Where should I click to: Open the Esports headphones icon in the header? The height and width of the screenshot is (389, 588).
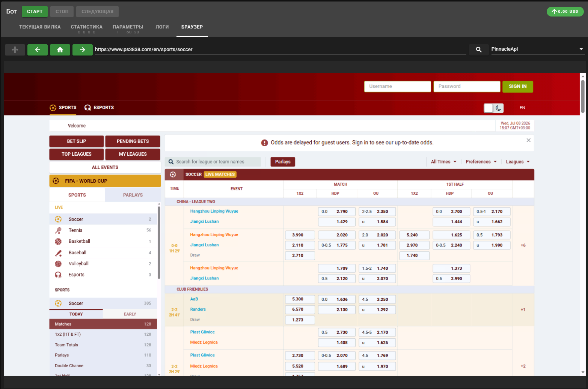coord(87,108)
